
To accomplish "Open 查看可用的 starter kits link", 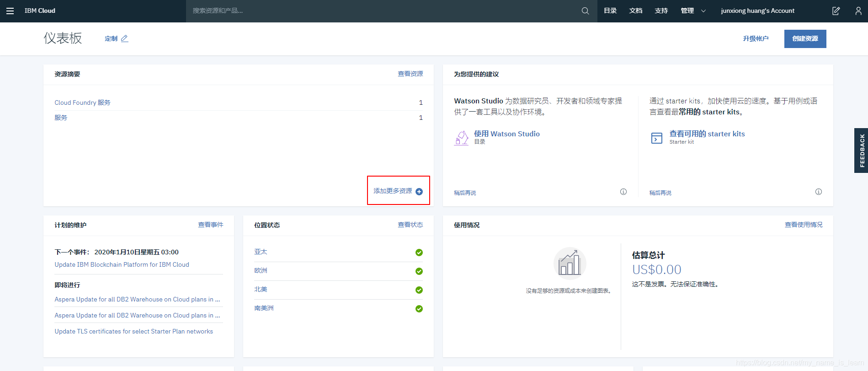I will (x=707, y=134).
